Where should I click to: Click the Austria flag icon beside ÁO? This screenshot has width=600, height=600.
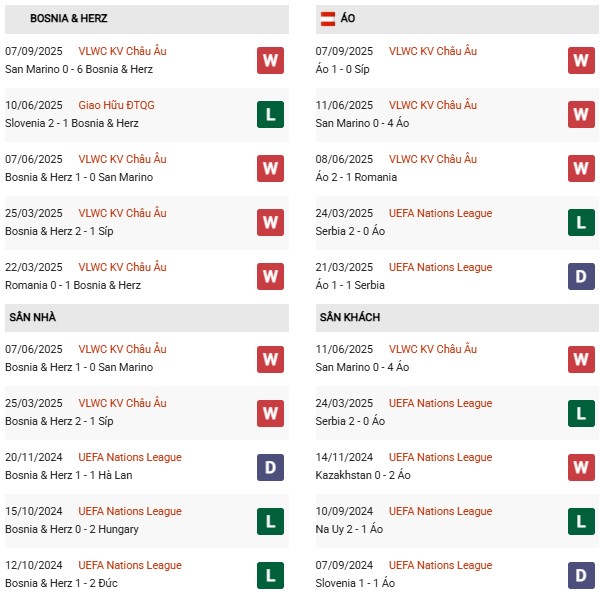327,19
